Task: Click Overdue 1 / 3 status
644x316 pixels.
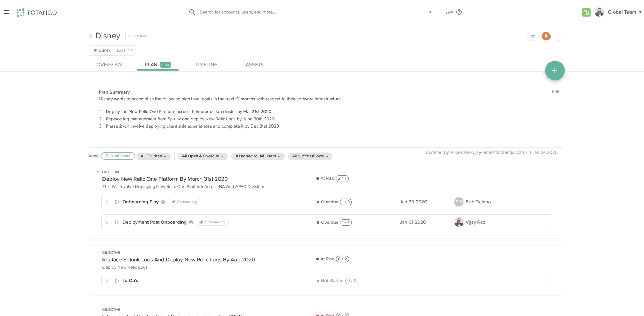Action: tap(334, 202)
